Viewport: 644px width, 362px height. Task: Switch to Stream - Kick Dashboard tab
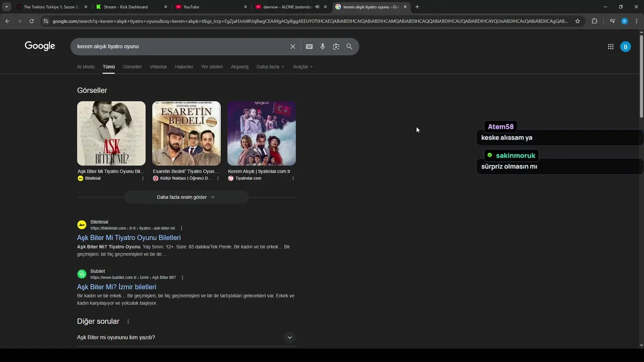pyautogui.click(x=131, y=7)
